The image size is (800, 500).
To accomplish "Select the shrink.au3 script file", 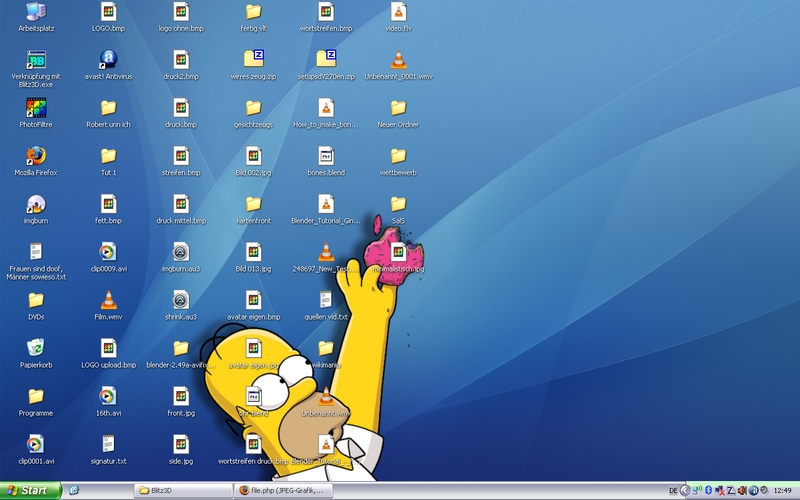I will click(180, 300).
